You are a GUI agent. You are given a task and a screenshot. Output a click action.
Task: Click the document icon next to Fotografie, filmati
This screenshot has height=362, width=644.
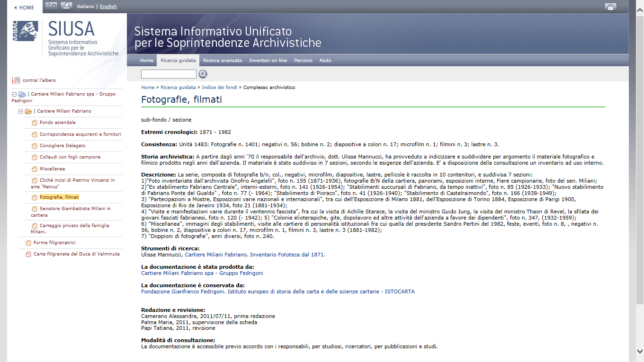pyautogui.click(x=34, y=197)
